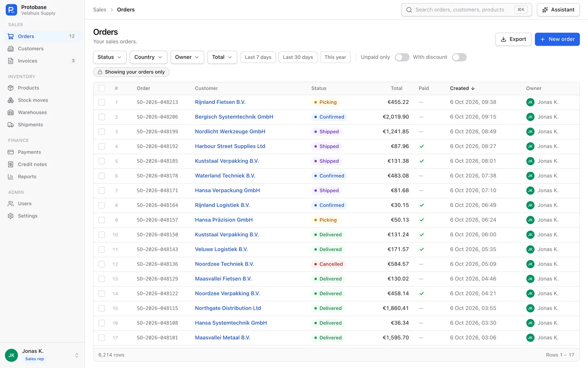Image resolution: width=588 pixels, height=368 pixels.
Task: Click the lock icon in Showing your orders only
Action: (x=100, y=72)
